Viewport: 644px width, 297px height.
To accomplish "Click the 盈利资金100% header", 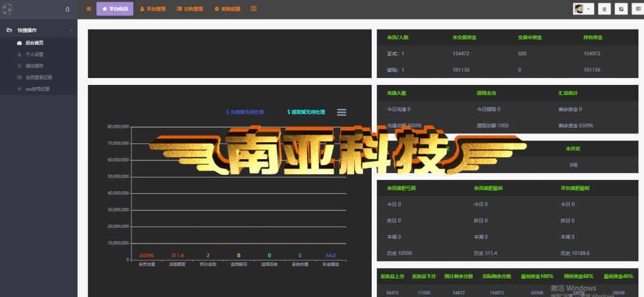I will [537, 276].
